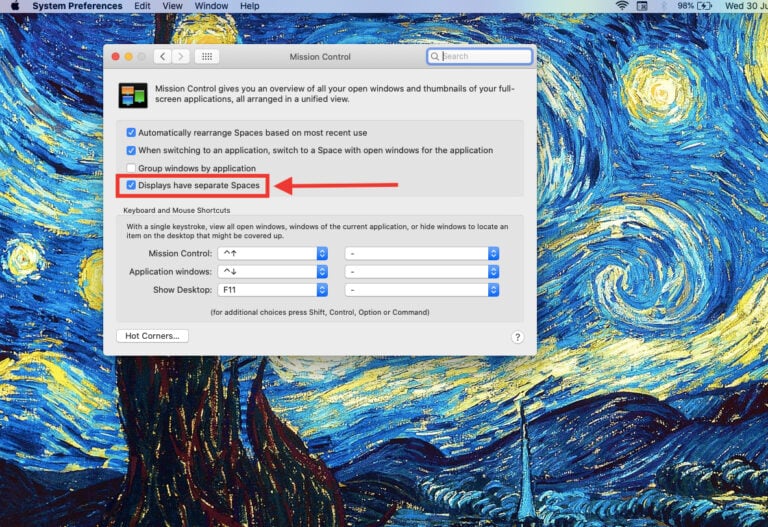Click the magnifying glass search icon
The width and height of the screenshot is (768, 527).
[x=434, y=56]
